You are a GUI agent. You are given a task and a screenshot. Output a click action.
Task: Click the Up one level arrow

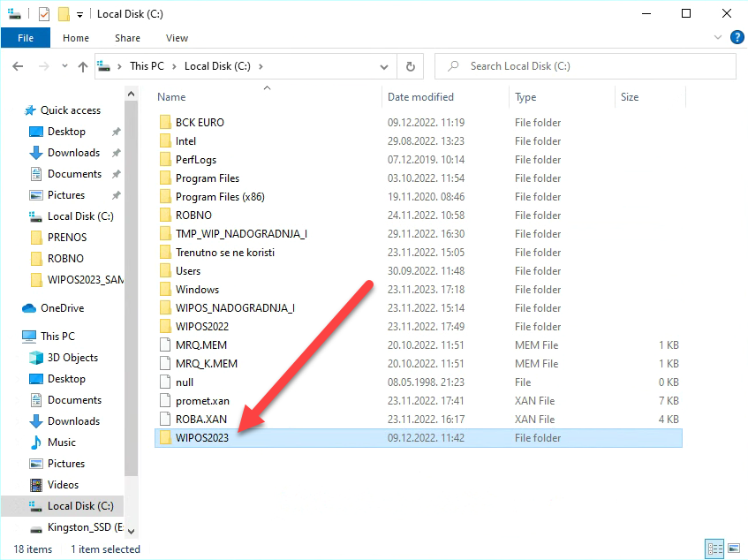click(x=83, y=66)
